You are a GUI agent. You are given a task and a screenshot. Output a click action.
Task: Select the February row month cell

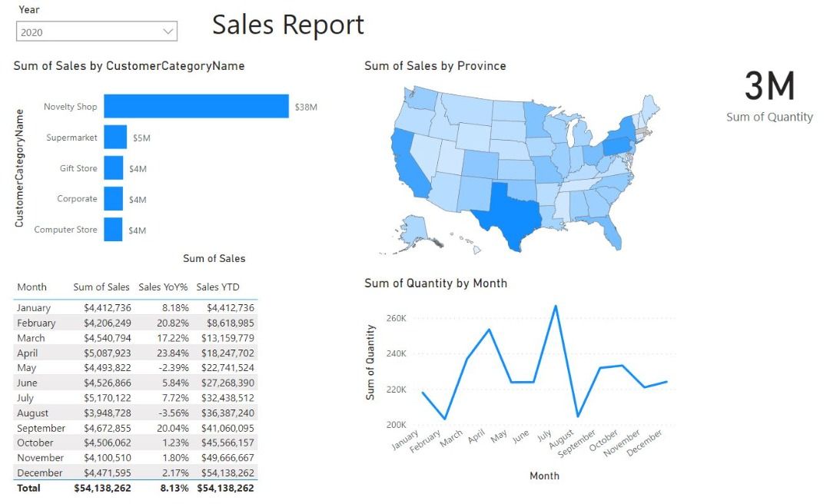tap(36, 323)
